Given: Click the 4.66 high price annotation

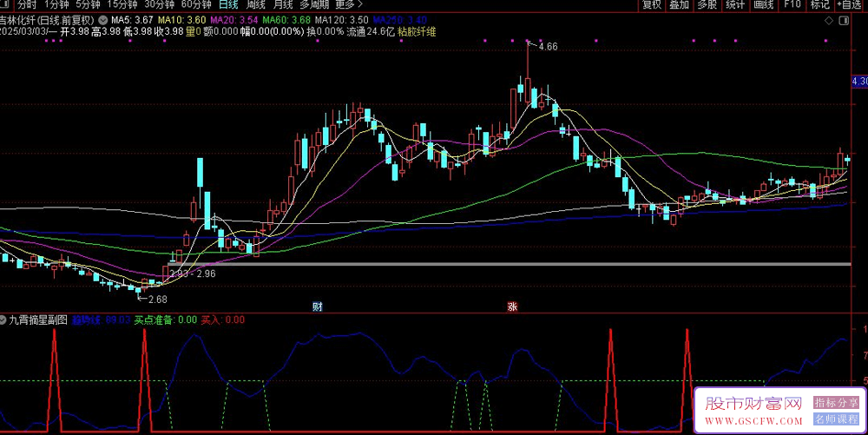Looking at the screenshot, I should point(548,47).
